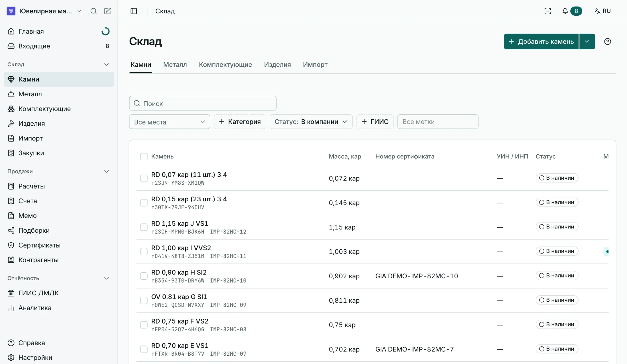Open Подборки in the sidebar
Screen dimensions: 627x364
[59, 230]
